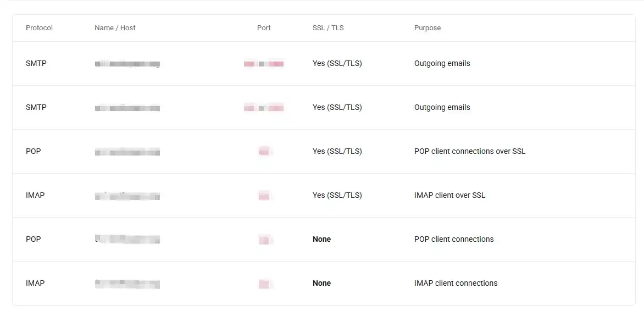The height and width of the screenshot is (316, 644).
Task: Click the bold None value in the POP row
Action: point(321,239)
